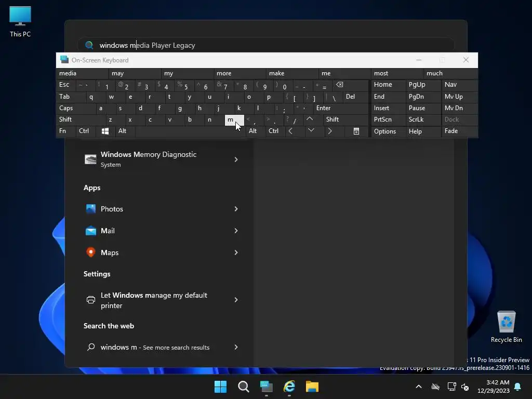Click the network display icon in tray

451,387
